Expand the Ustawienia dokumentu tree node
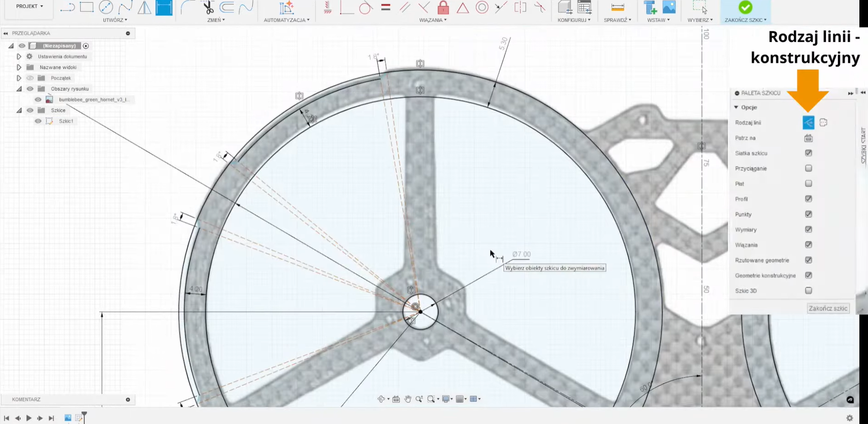Screen dimensions: 868x424 point(19,56)
